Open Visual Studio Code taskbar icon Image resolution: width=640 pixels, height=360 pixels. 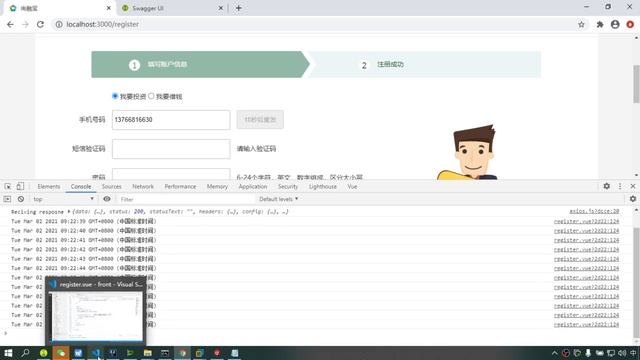(96, 353)
